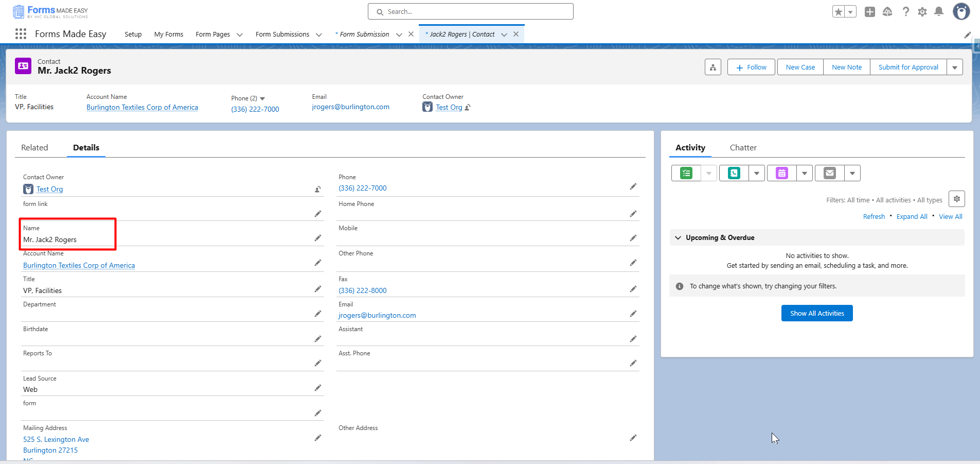Click the Expand All link

coord(912,217)
